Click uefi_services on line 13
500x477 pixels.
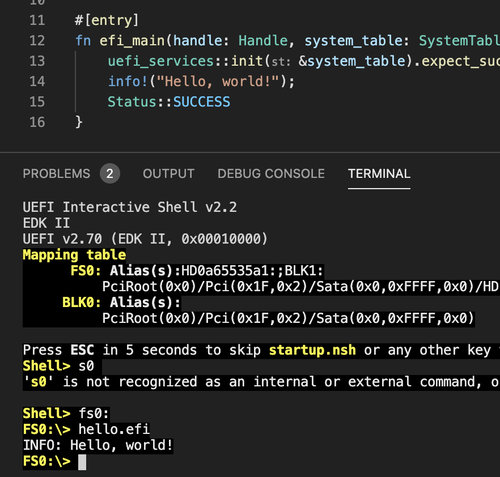tap(161, 61)
